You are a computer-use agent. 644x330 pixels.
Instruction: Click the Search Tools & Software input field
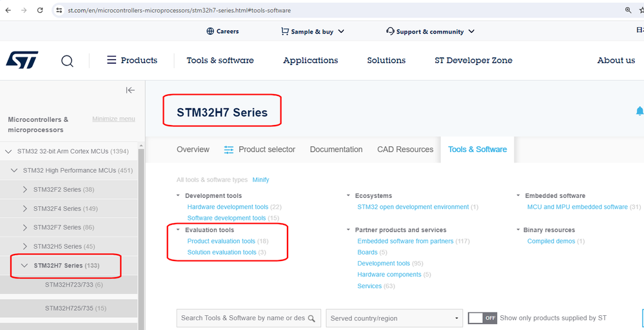(x=242, y=318)
